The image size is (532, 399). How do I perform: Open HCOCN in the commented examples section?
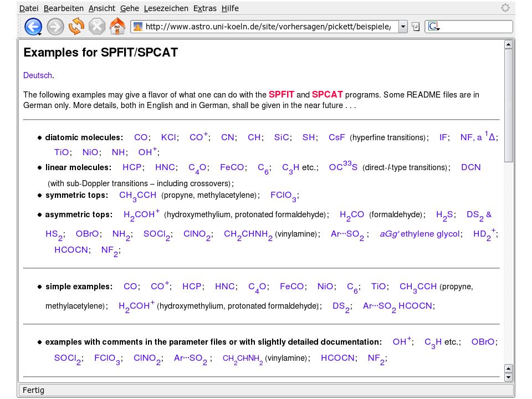click(x=337, y=358)
